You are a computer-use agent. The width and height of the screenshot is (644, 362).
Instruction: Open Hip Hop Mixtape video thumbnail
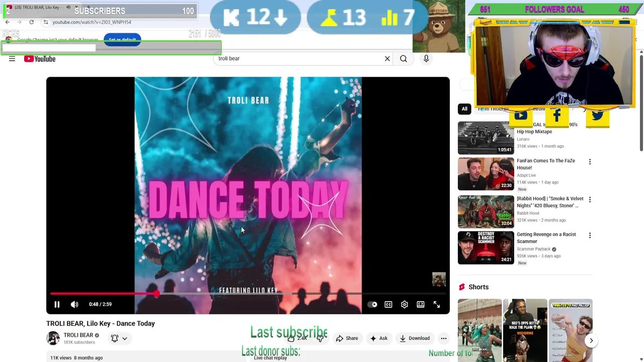point(486,138)
